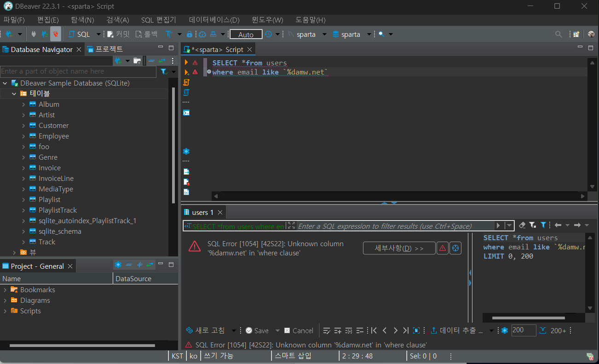The image size is (599, 364).
Task: Open the filter history dropdown arrow
Action: [x=509, y=225]
